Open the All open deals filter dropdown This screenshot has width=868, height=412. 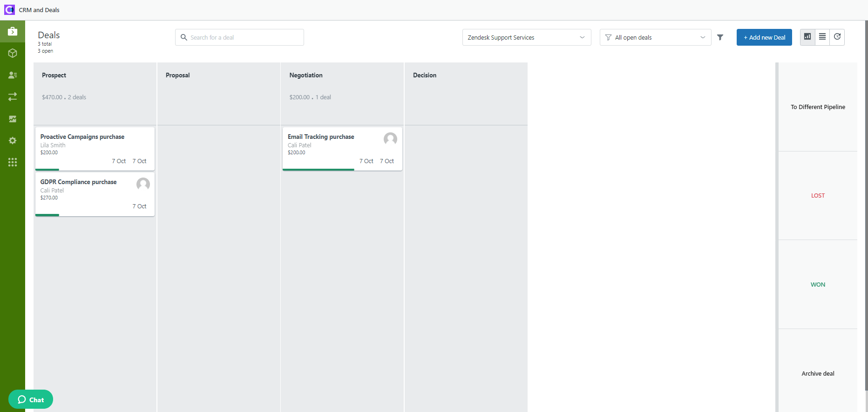click(655, 37)
